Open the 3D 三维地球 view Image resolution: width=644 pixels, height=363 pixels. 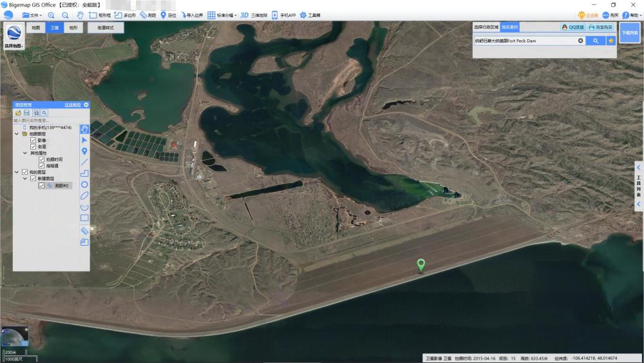click(x=253, y=15)
